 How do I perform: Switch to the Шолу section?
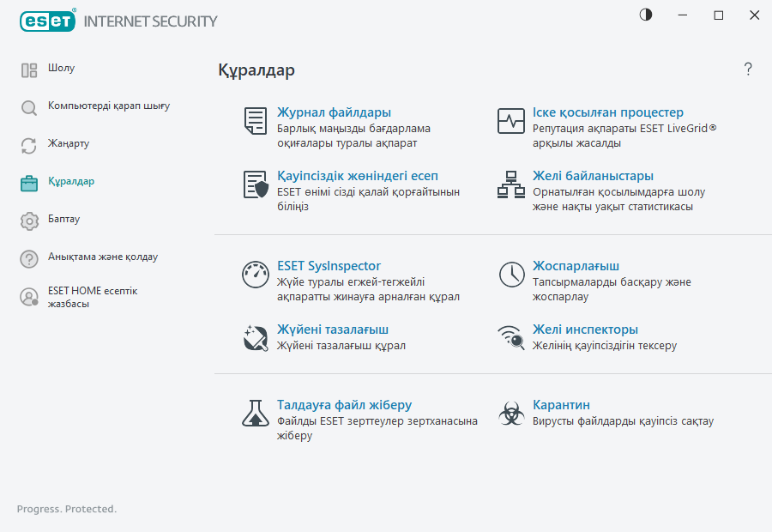(56, 68)
